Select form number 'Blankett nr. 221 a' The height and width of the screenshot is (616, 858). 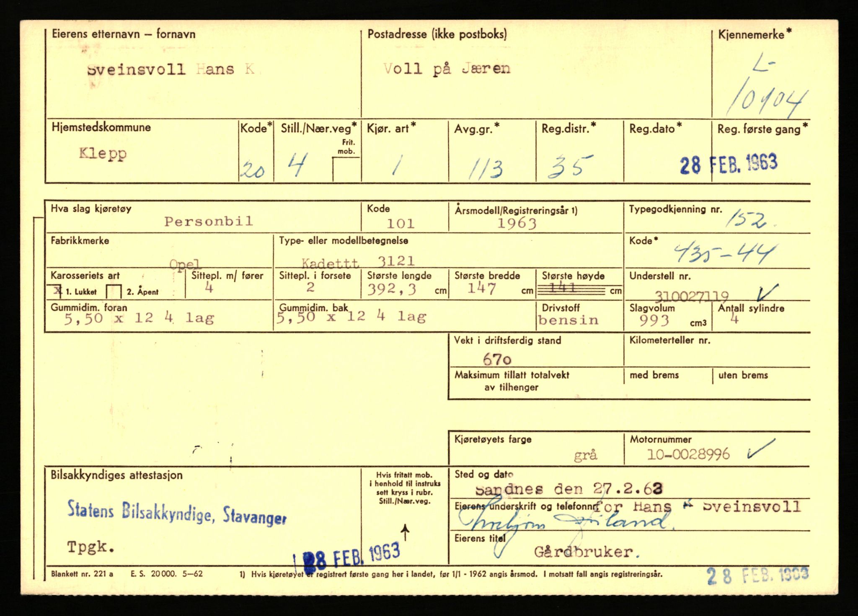coord(82,574)
